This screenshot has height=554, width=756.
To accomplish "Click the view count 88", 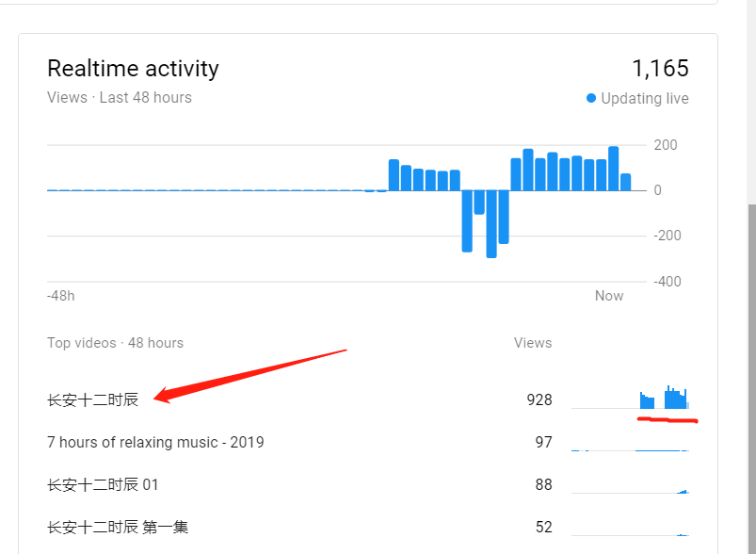I will tap(543, 484).
